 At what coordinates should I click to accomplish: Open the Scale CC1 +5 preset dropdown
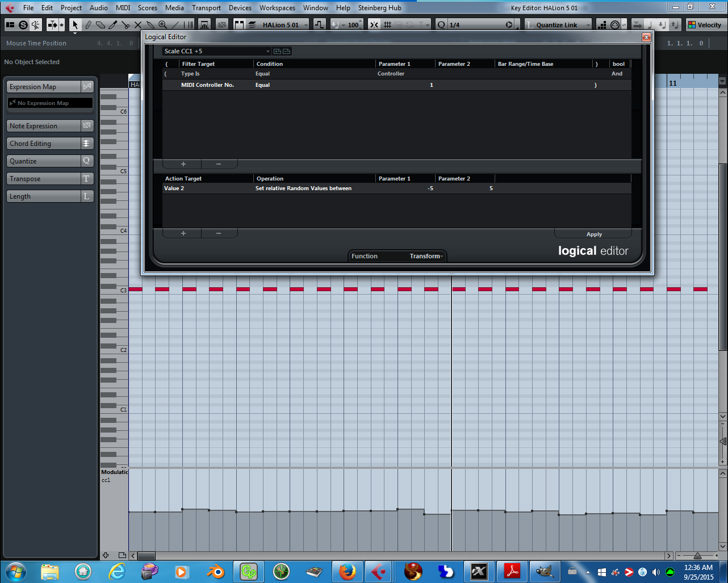(217, 51)
